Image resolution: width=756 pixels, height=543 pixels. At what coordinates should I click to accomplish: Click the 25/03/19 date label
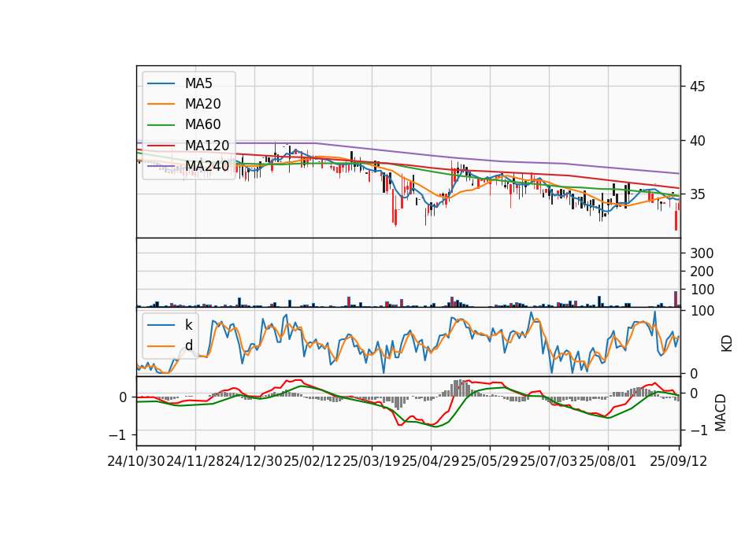pyautogui.click(x=372, y=461)
